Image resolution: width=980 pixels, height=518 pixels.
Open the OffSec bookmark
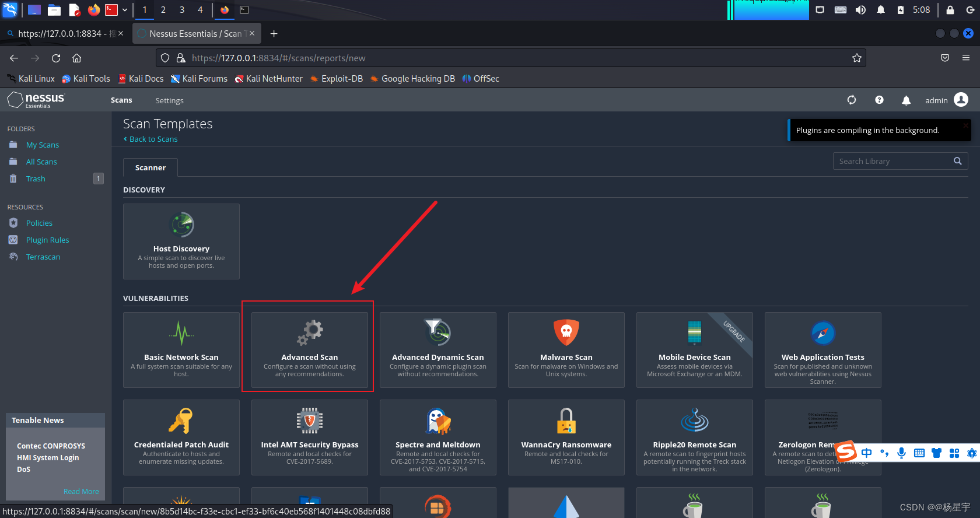pyautogui.click(x=480, y=79)
